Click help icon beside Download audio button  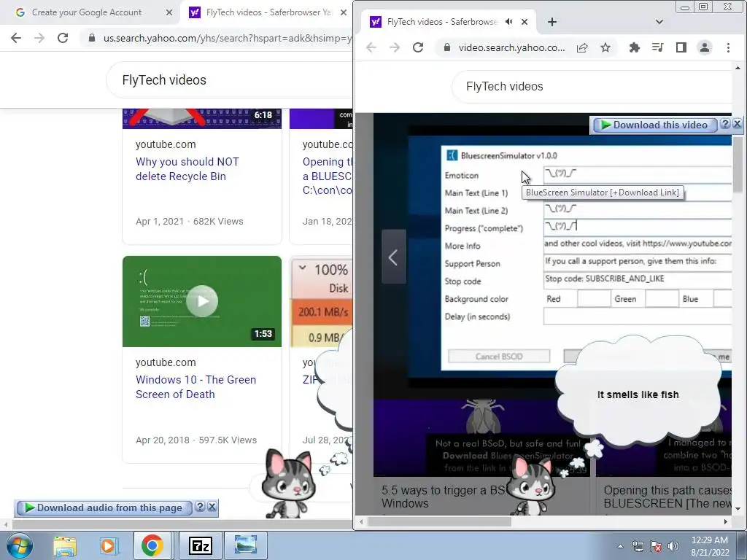click(200, 507)
